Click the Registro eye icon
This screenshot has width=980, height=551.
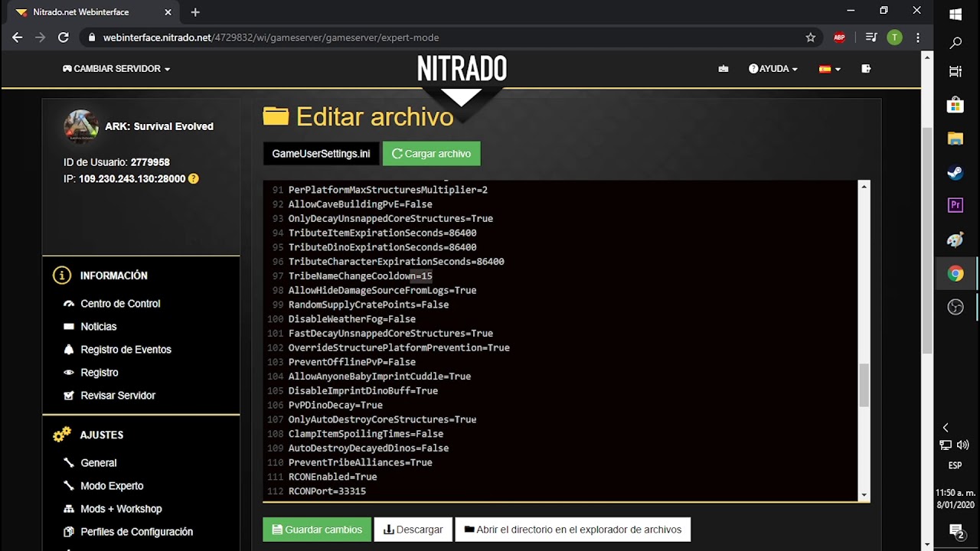point(68,373)
